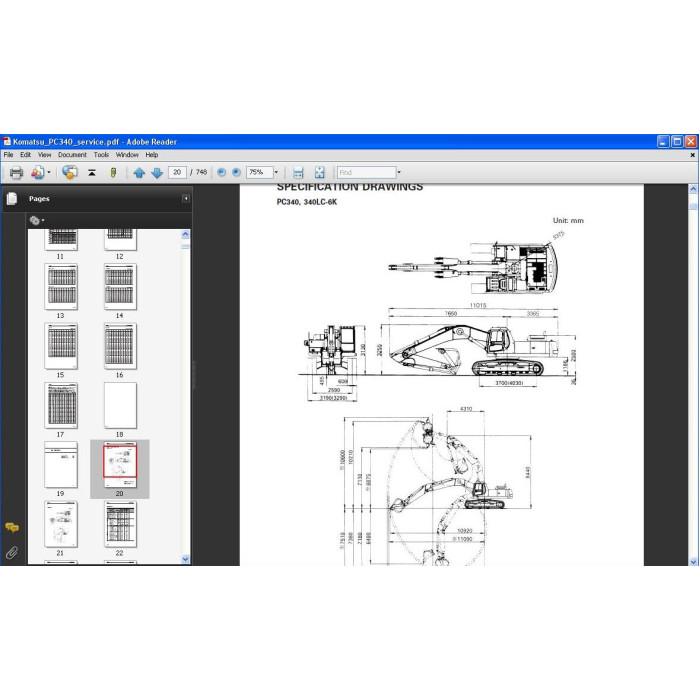Viewport: 700px width, 700px height.
Task: Open the Comments panel speech bubble icon
Action: tap(12, 528)
